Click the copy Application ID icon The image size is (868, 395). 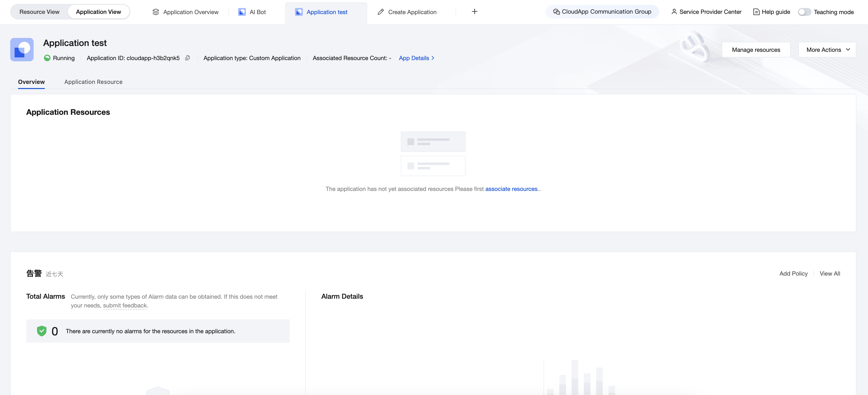[x=188, y=58]
